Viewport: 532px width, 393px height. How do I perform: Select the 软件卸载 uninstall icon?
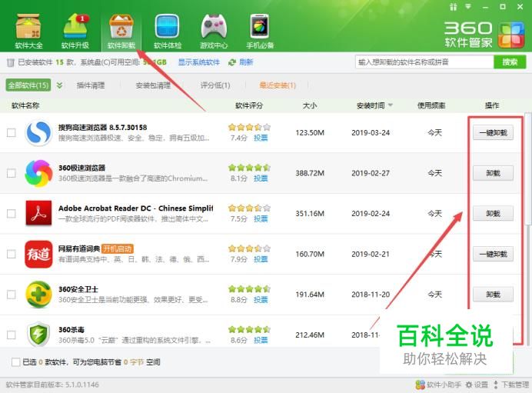121,32
